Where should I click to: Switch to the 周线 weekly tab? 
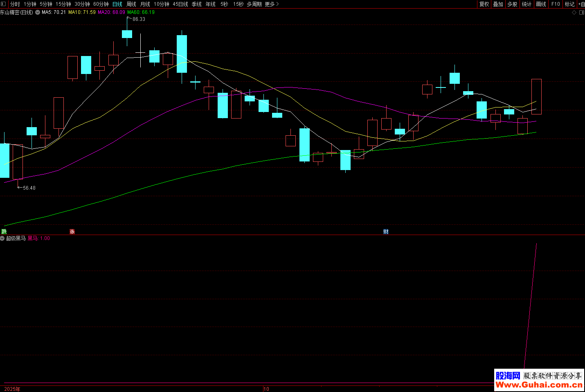(x=131, y=4)
